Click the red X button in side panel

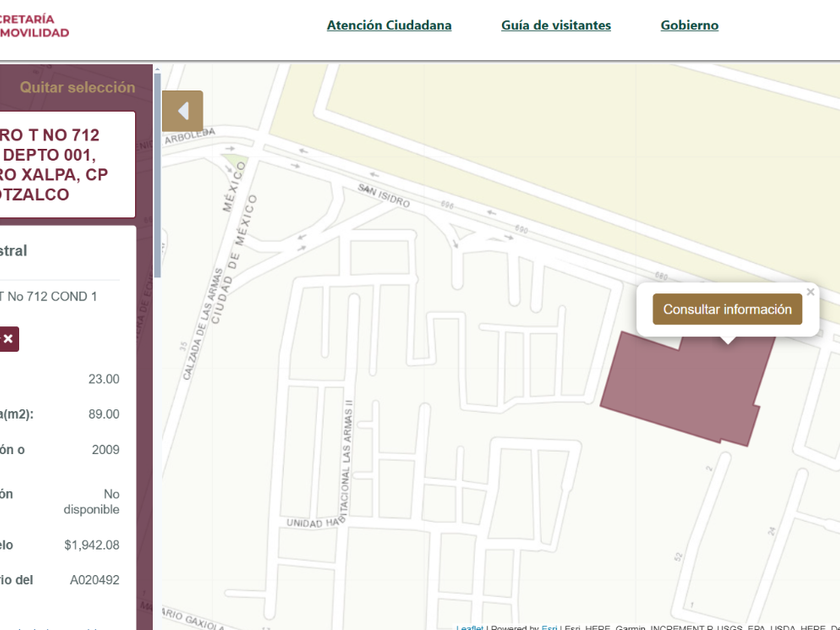tap(8, 339)
